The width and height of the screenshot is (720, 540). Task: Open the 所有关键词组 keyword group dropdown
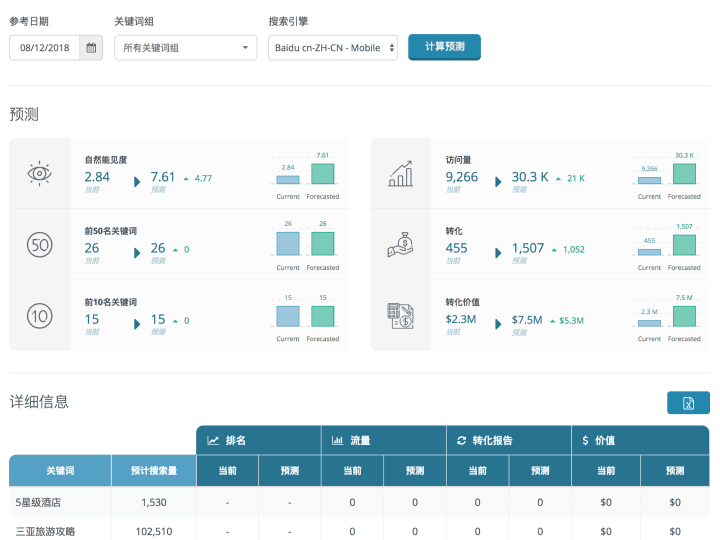pos(186,48)
